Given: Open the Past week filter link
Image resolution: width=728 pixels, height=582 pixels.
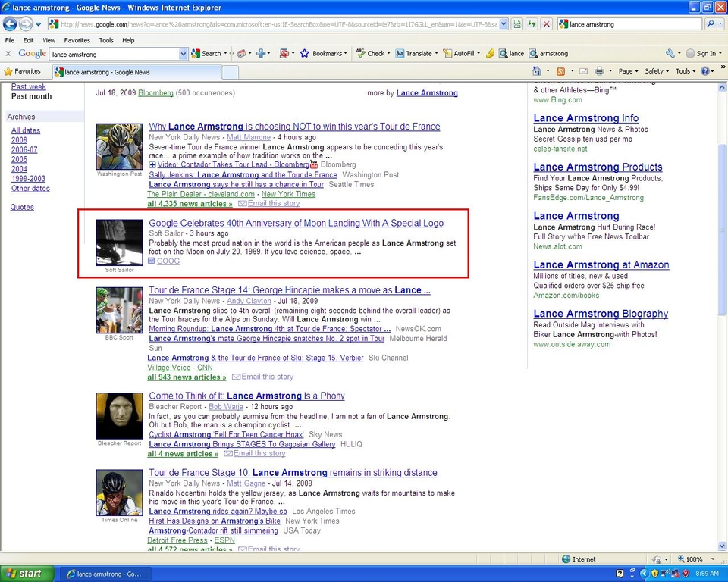Looking at the screenshot, I should 28,86.
